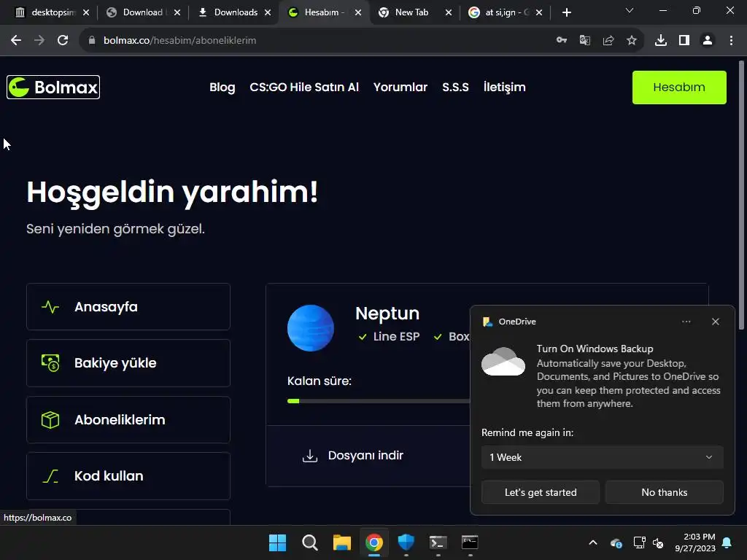Click the page vertical scrollbar

[741, 195]
